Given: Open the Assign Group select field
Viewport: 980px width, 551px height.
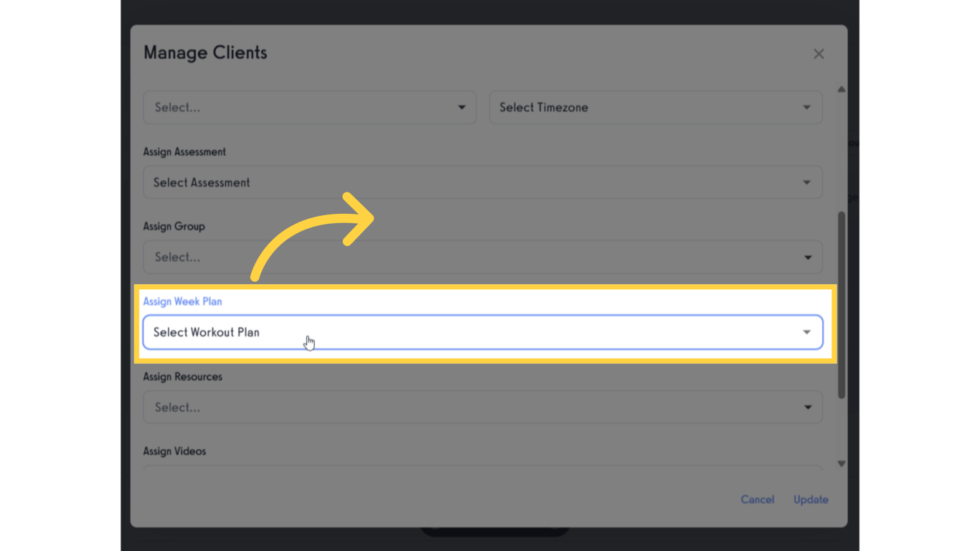Looking at the screenshot, I should [x=473, y=258].
